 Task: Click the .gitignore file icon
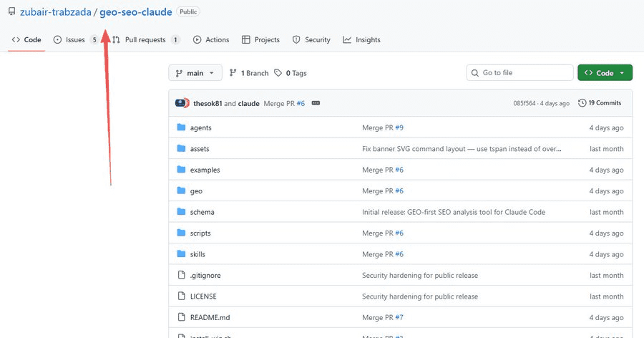point(181,275)
